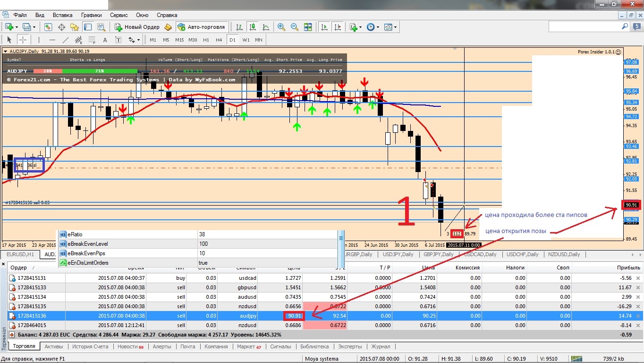The width and height of the screenshot is (644, 363).
Task: Expand the indicators dropdown arrow
Action: click(361, 27)
